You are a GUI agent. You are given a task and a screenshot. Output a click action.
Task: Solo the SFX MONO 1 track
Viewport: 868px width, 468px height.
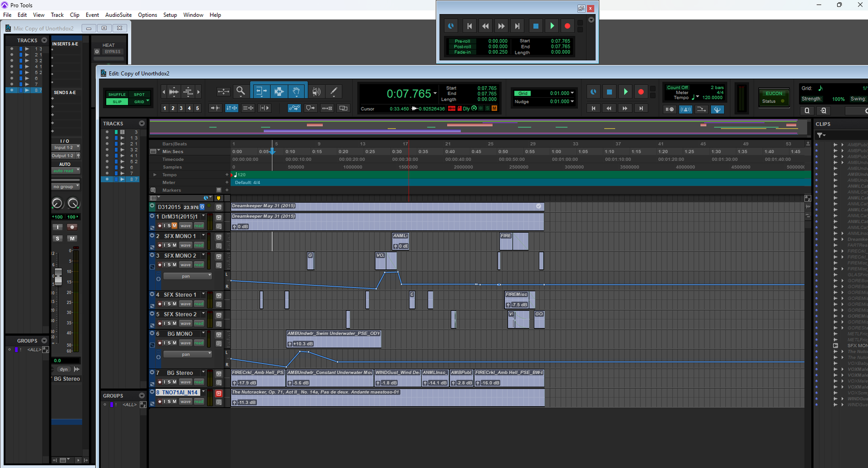click(169, 245)
